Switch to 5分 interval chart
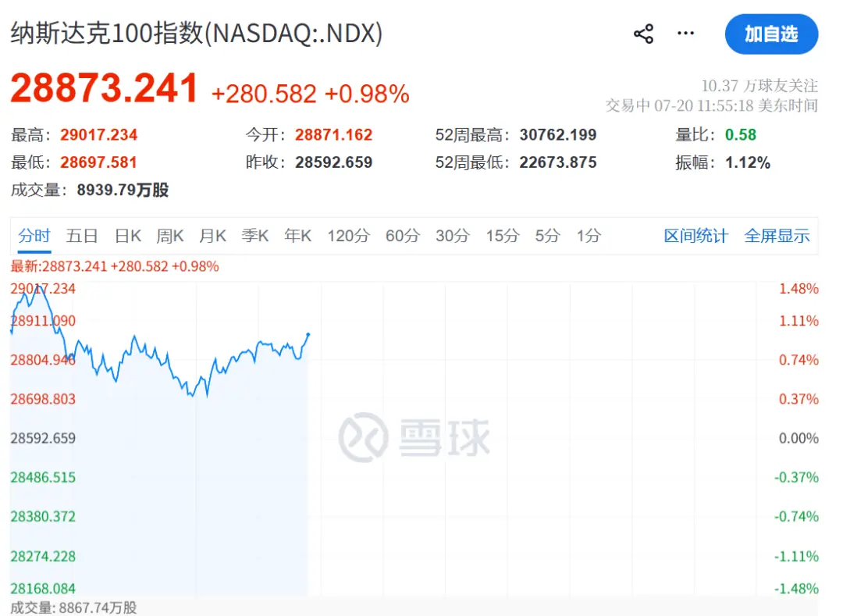843x616 pixels. pos(547,236)
